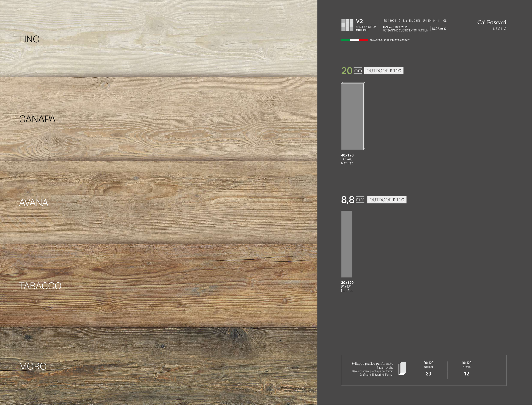
Task: Click the 40x120 thick tile diagram
Action: 353,116
